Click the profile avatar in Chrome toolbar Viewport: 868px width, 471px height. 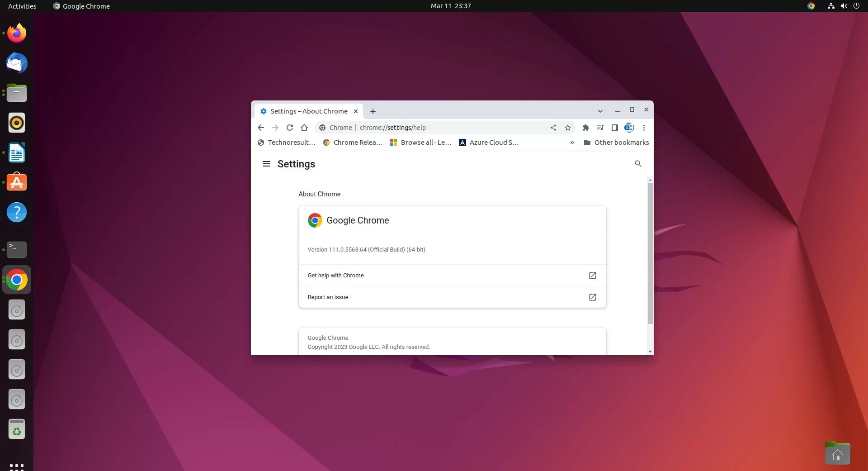[x=629, y=128]
